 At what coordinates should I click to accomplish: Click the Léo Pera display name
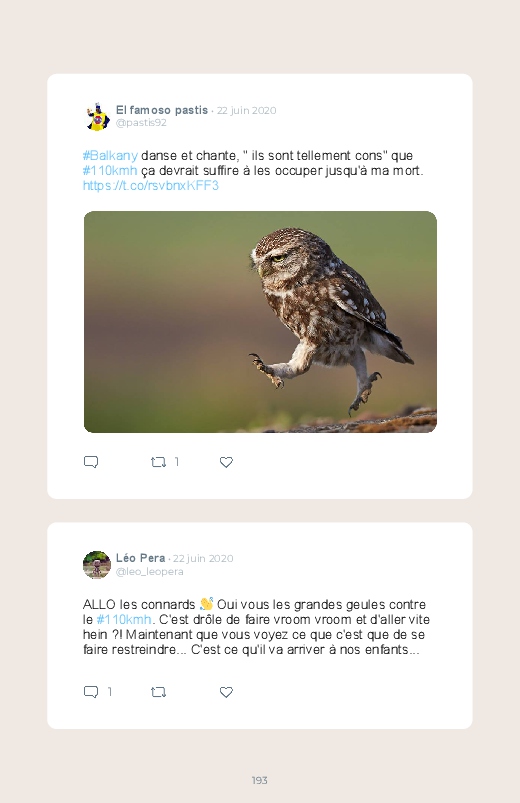[140, 558]
